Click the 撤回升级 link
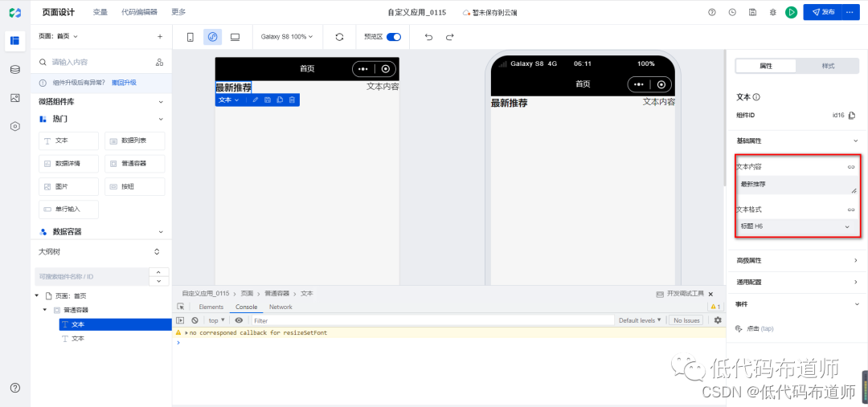 click(124, 83)
